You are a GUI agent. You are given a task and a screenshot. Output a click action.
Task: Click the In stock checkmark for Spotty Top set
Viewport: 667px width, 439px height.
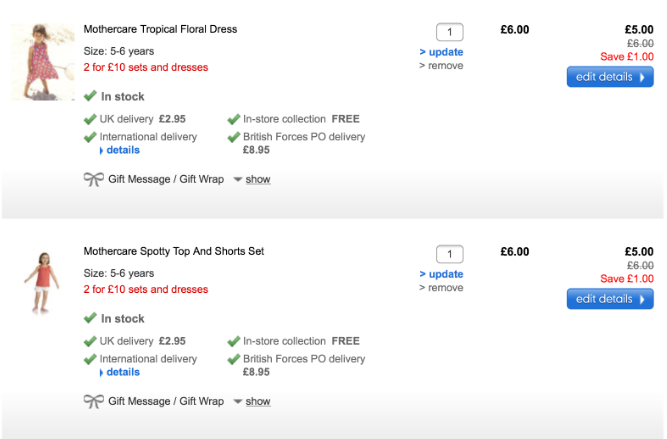coord(90,318)
